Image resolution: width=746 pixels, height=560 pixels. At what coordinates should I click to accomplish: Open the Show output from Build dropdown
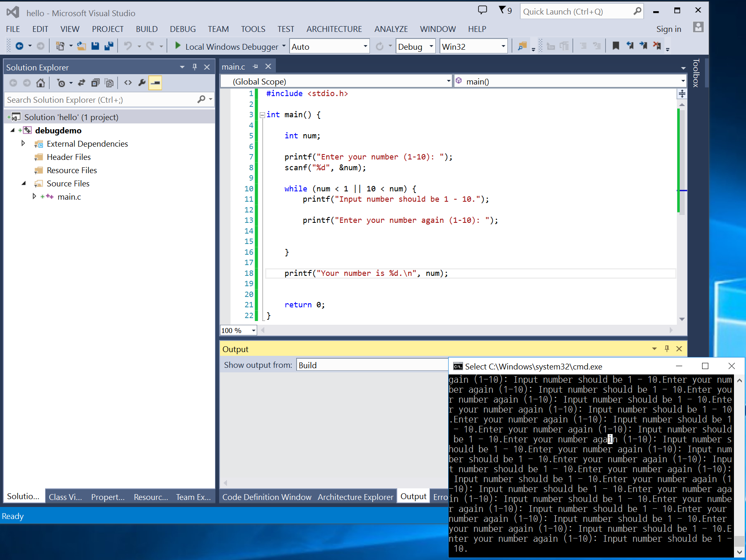tap(372, 365)
